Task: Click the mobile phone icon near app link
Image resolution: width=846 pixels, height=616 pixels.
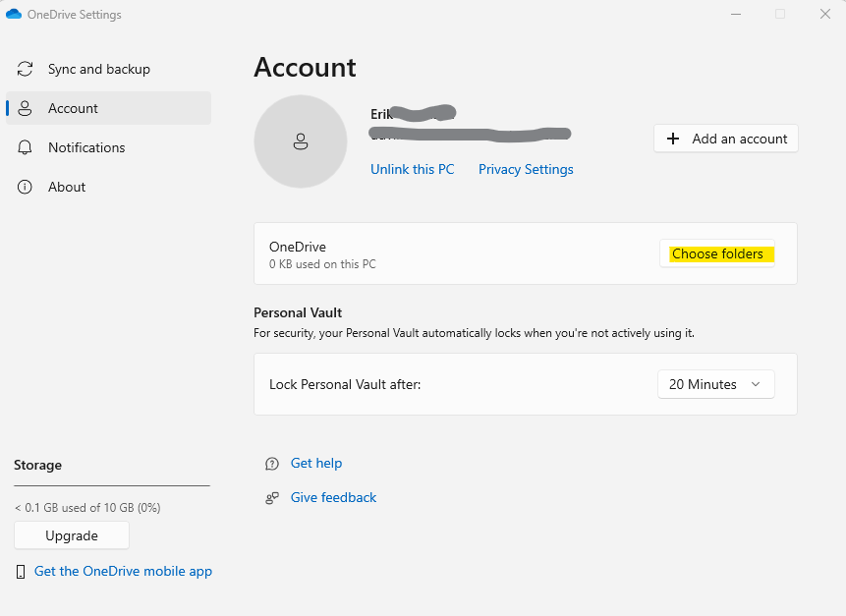Action: (21, 572)
